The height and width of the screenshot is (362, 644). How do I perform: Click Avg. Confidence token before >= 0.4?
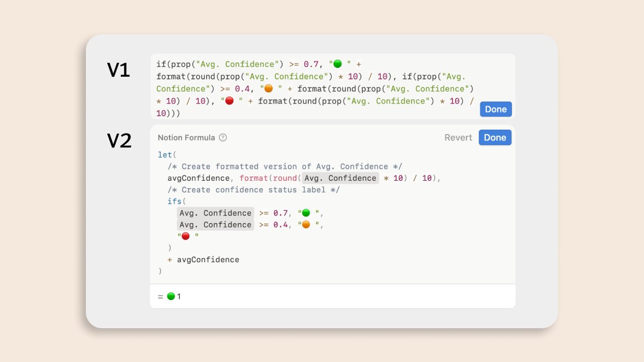click(x=216, y=225)
